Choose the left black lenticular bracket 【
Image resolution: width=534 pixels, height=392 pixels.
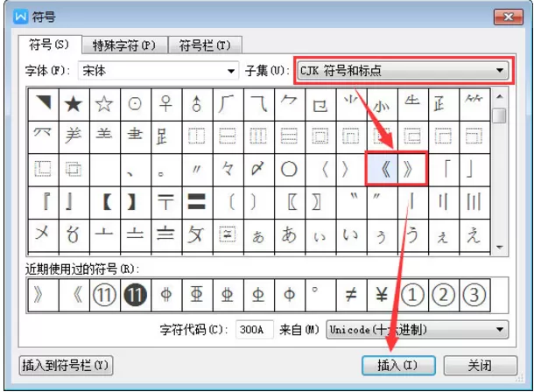tap(104, 202)
